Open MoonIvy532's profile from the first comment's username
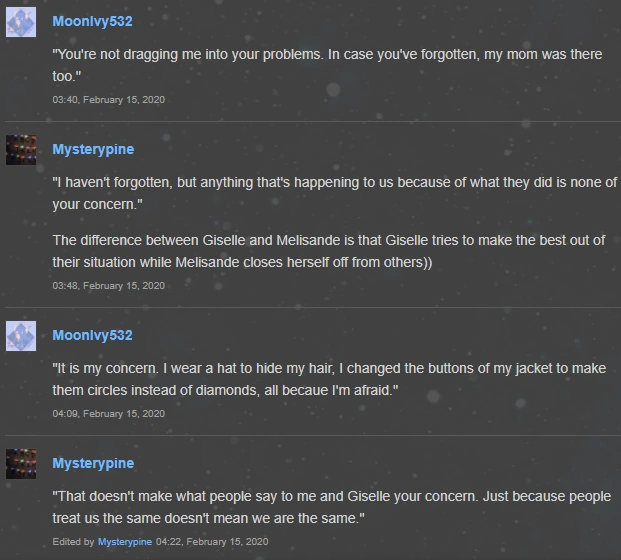 pos(92,21)
